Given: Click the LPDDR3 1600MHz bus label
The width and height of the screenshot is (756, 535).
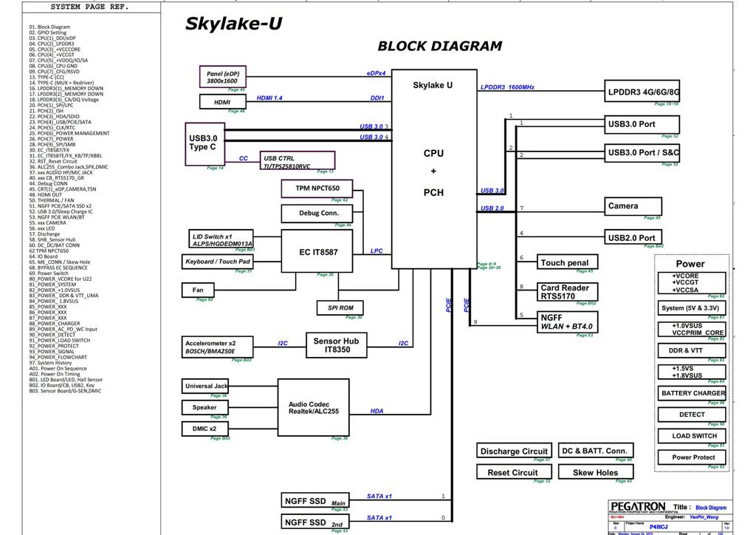Looking at the screenshot, I should (507, 87).
